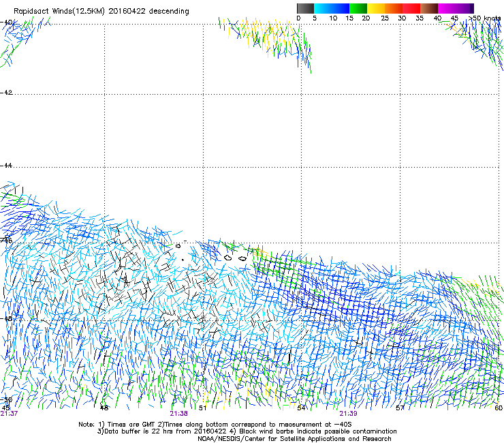Screen dimensions: 504x443
Task: Click the -46 latitude axis label
Action: pos(6,241)
